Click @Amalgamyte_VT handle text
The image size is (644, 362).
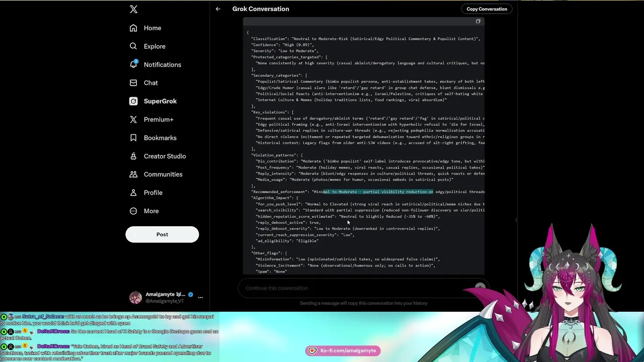[165, 301]
